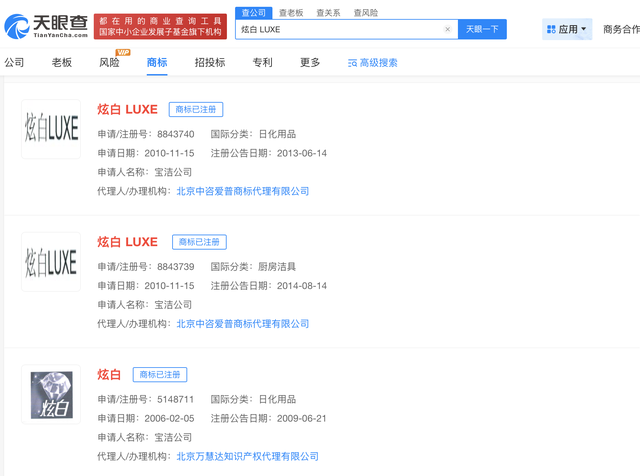Expand the 应用 dropdown menu

[x=584, y=30]
